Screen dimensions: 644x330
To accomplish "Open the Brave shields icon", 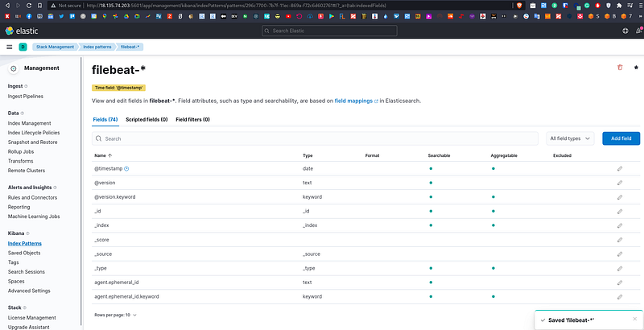I will pos(519,6).
